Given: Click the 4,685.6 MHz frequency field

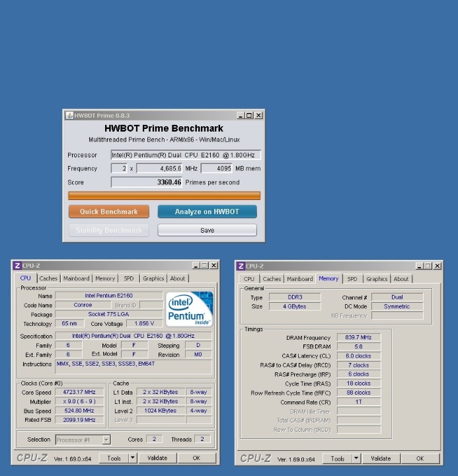Looking at the screenshot, I should [x=159, y=169].
